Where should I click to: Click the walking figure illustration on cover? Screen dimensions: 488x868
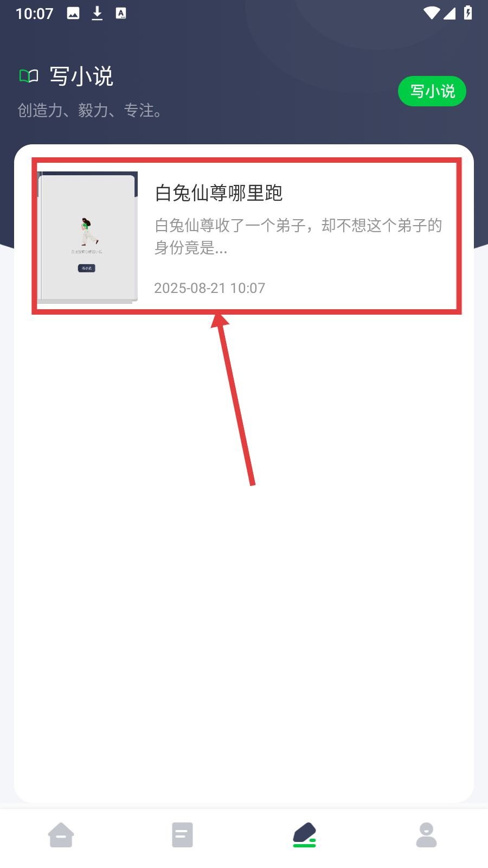point(88,232)
